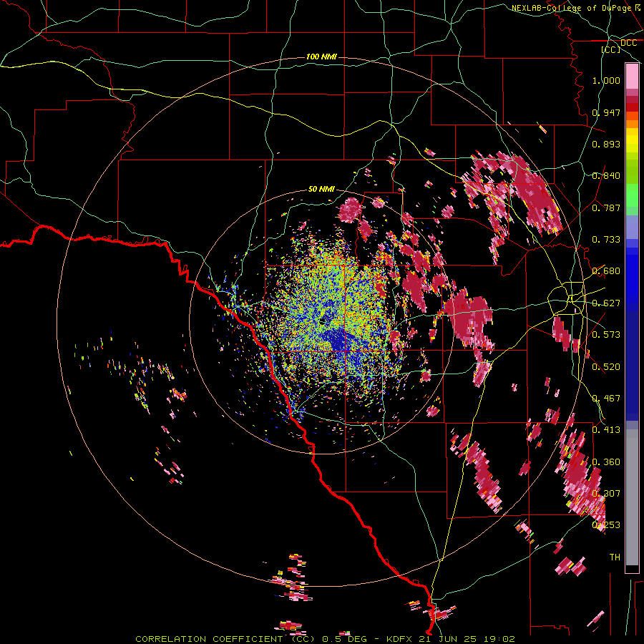This screenshot has width=644, height=644.
Task: Select the 0.307 legend value
Action: [x=606, y=494]
